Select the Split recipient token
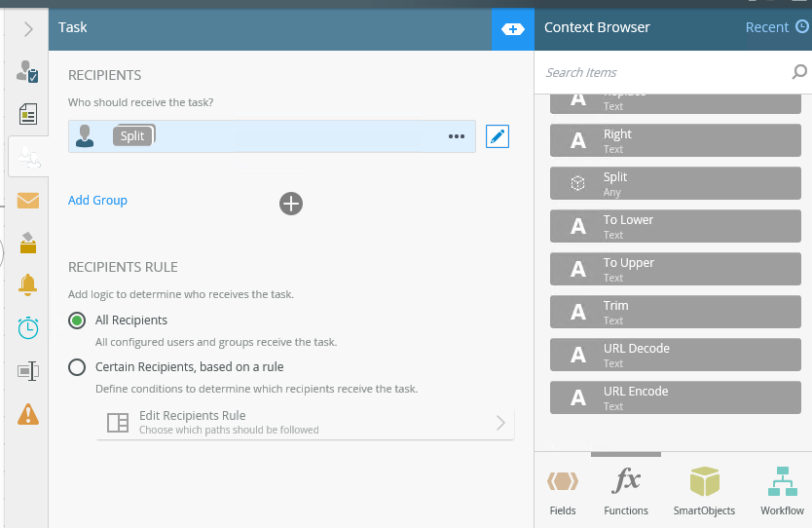The width and height of the screenshot is (812, 528). tap(133, 135)
